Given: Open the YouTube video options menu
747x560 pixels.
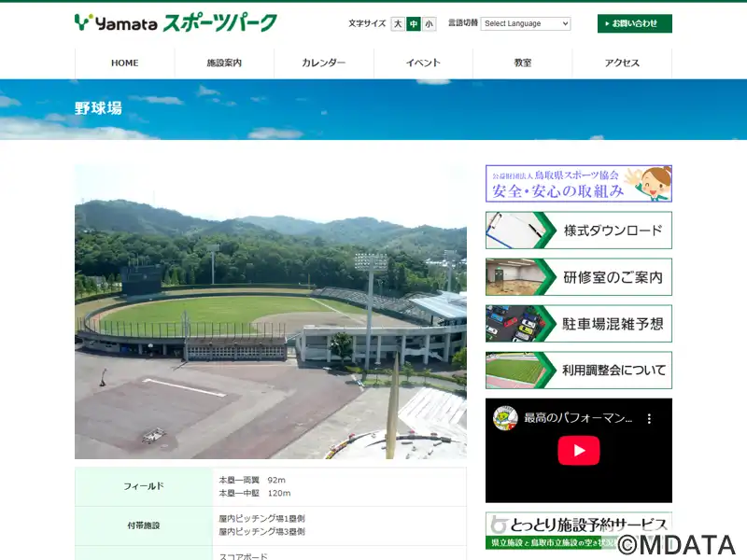Looking at the screenshot, I should (649, 418).
